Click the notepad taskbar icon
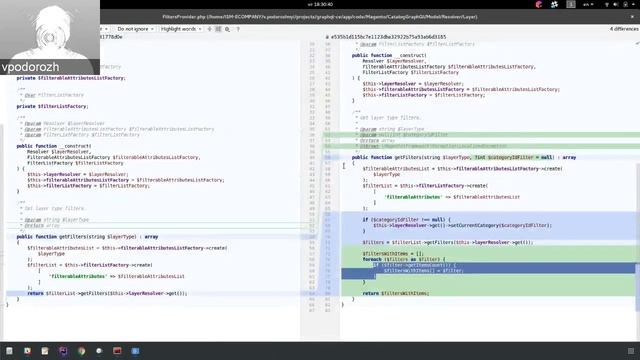 click(45, 351)
